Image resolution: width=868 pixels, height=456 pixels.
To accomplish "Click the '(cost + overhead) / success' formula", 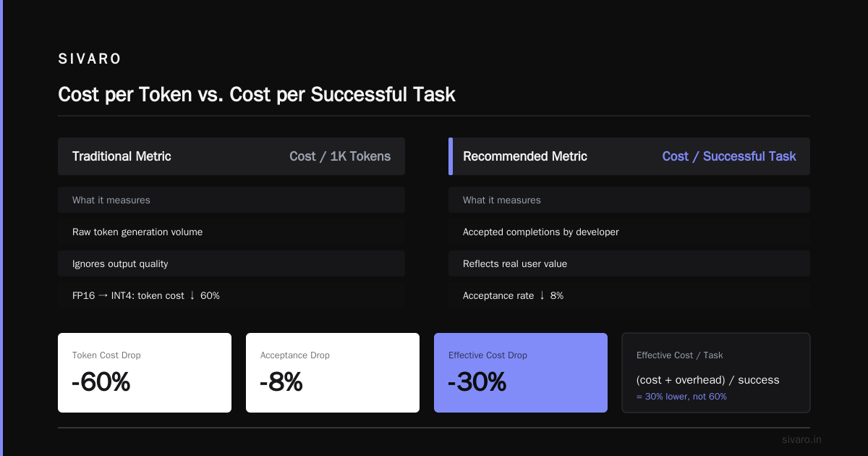I will (x=708, y=380).
